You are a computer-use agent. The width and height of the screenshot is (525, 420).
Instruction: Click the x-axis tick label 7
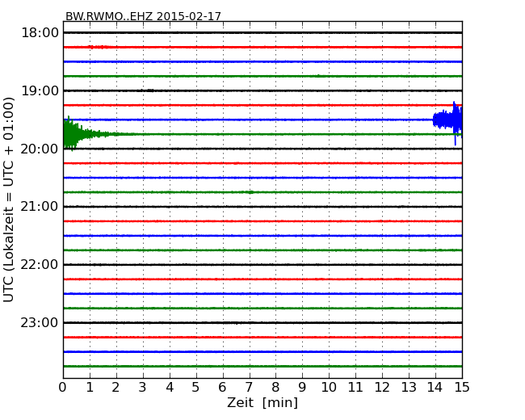coord(249,388)
